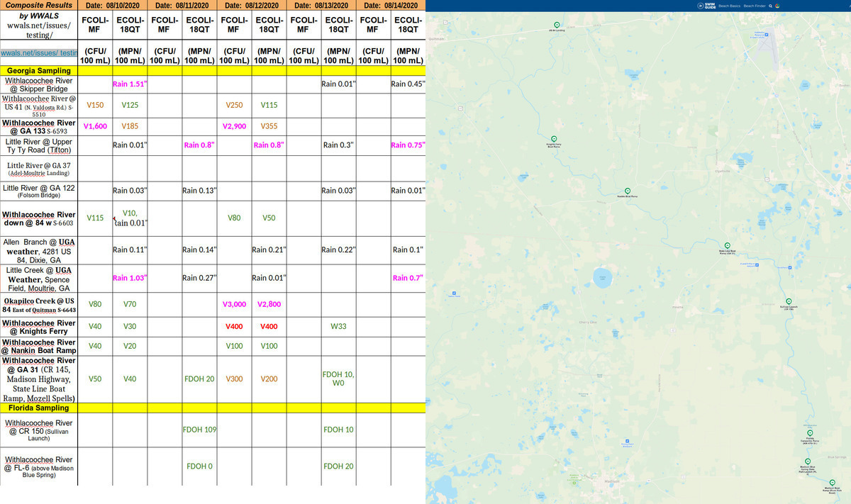
Task: Select the Nankin Boat Ramp map pin
Action: [628, 190]
